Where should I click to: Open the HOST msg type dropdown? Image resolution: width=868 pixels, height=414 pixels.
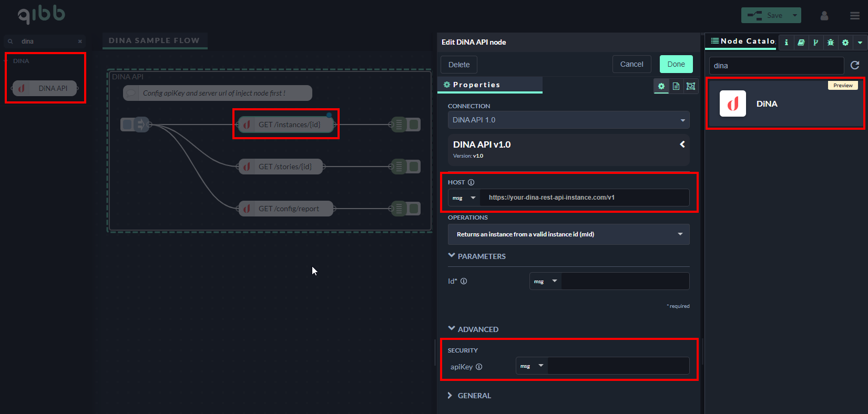(x=464, y=198)
